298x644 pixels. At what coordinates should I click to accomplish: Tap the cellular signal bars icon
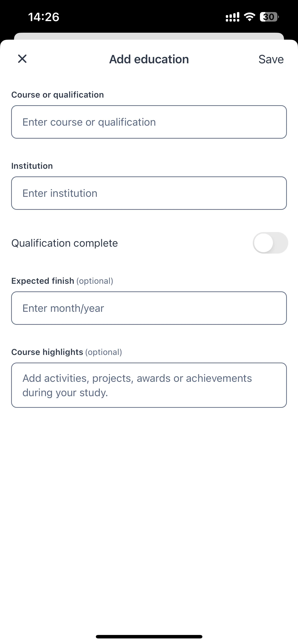[233, 17]
